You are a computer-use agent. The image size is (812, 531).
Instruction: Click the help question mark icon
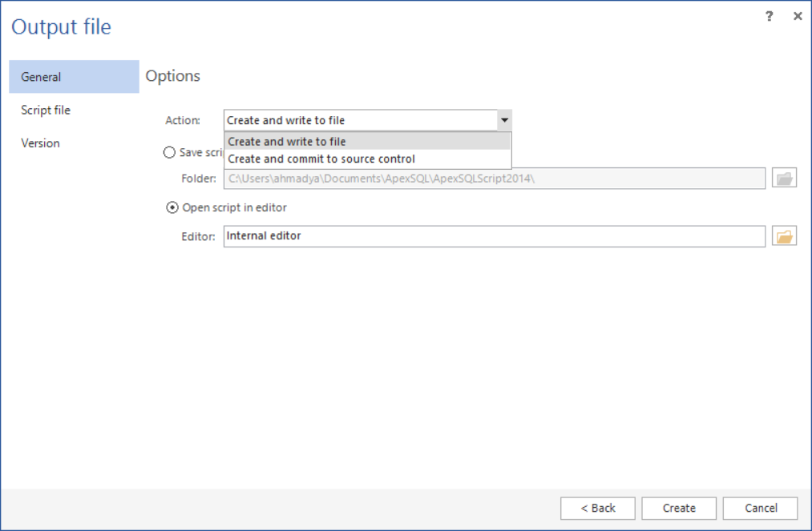(770, 16)
